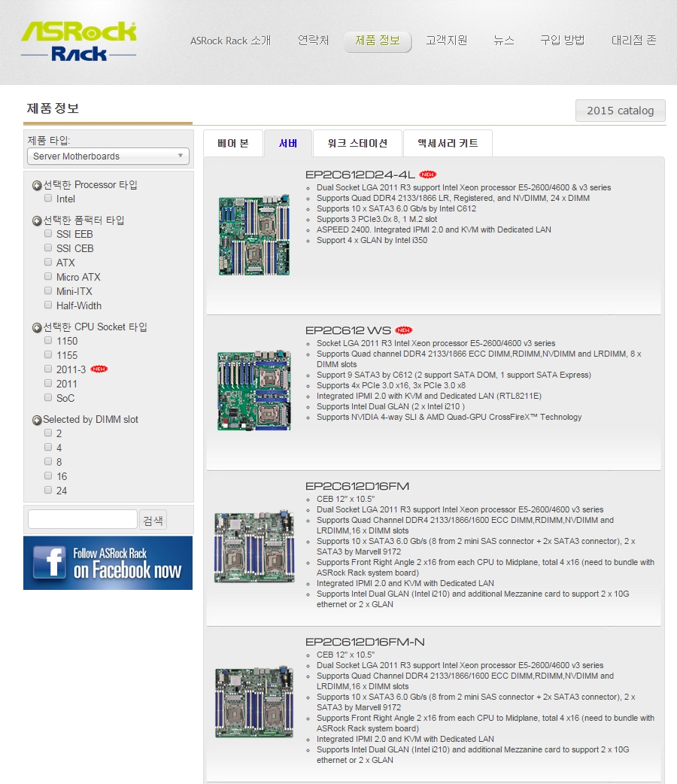
Task: Open the 2015 catalog button
Action: 620,111
